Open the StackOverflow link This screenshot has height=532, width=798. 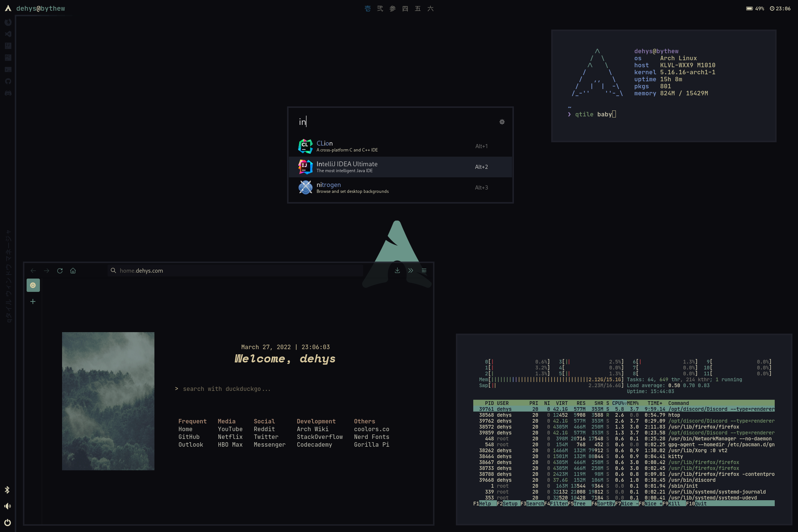tap(320, 437)
